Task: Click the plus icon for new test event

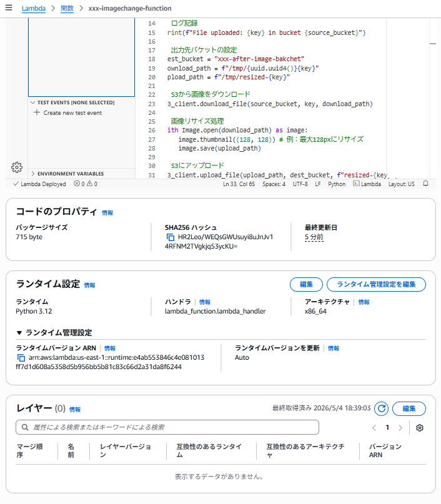Action: point(37,112)
